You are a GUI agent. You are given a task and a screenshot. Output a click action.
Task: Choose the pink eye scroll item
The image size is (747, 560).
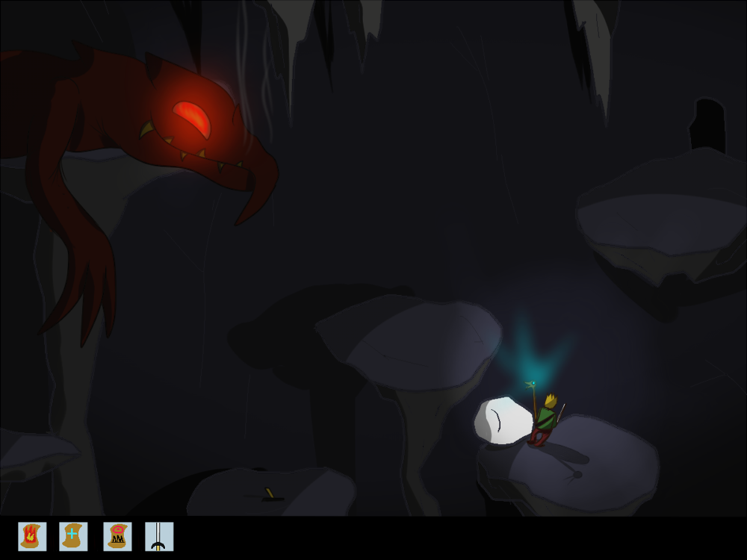117,536
